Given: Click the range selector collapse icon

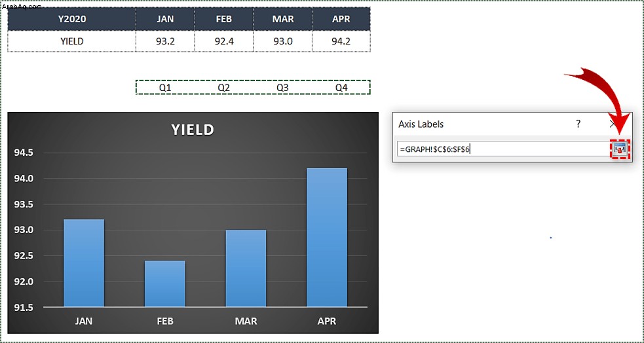Looking at the screenshot, I should [620, 149].
